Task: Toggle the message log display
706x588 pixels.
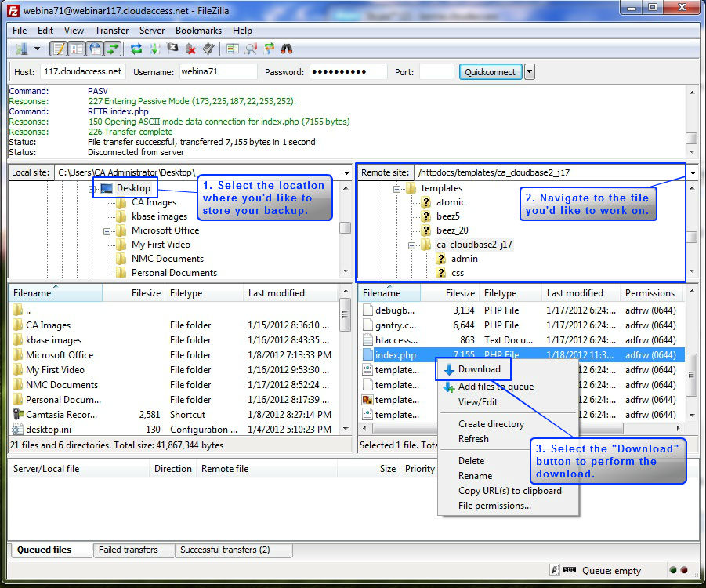Action: (x=59, y=49)
